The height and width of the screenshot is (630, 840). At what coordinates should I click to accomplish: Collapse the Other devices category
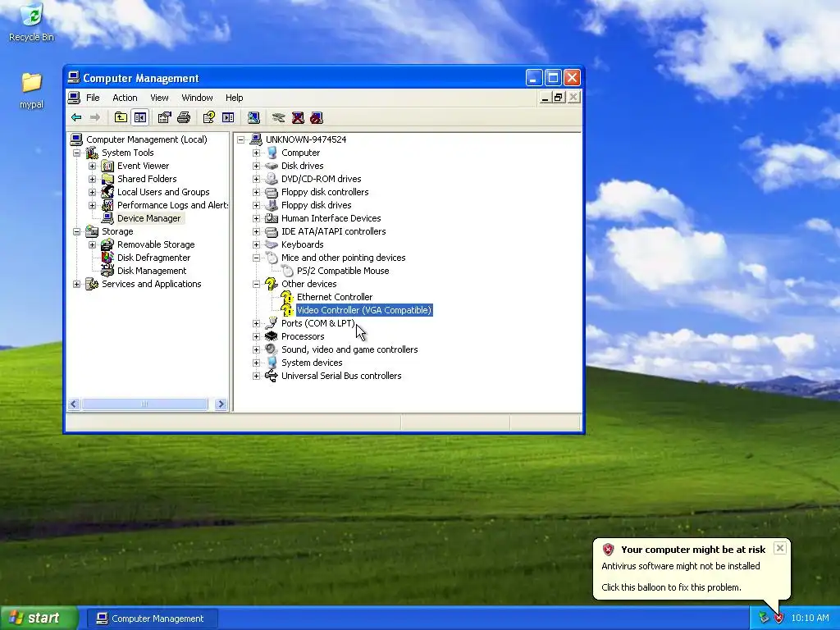click(x=256, y=284)
